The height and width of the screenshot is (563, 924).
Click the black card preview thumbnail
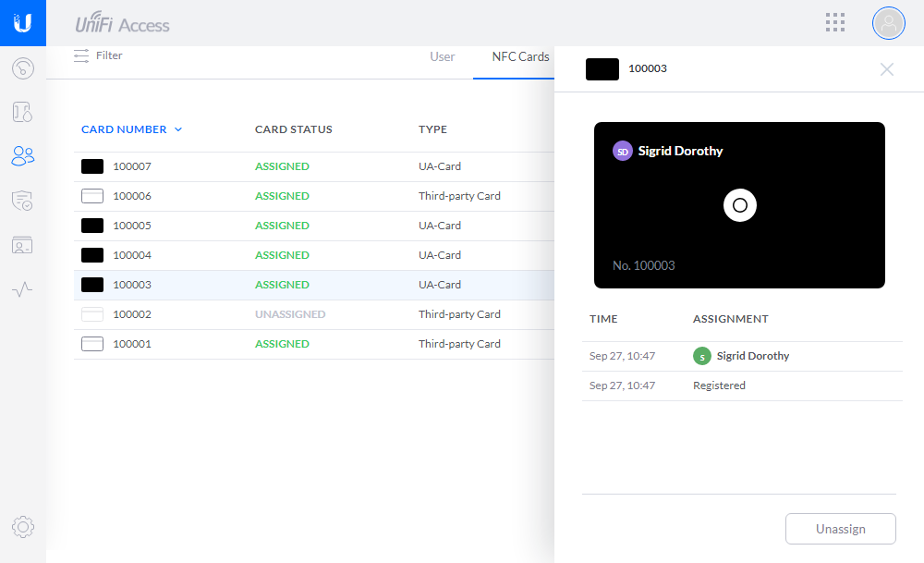tap(739, 205)
